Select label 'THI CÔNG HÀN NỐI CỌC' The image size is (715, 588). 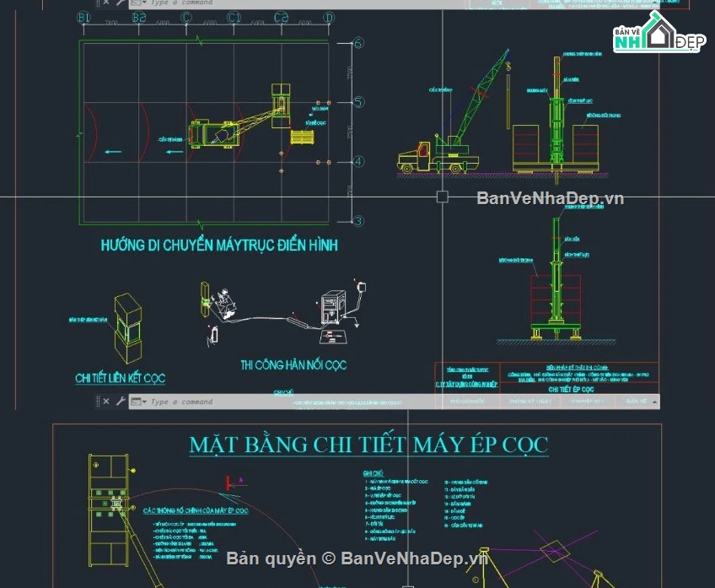(x=293, y=365)
